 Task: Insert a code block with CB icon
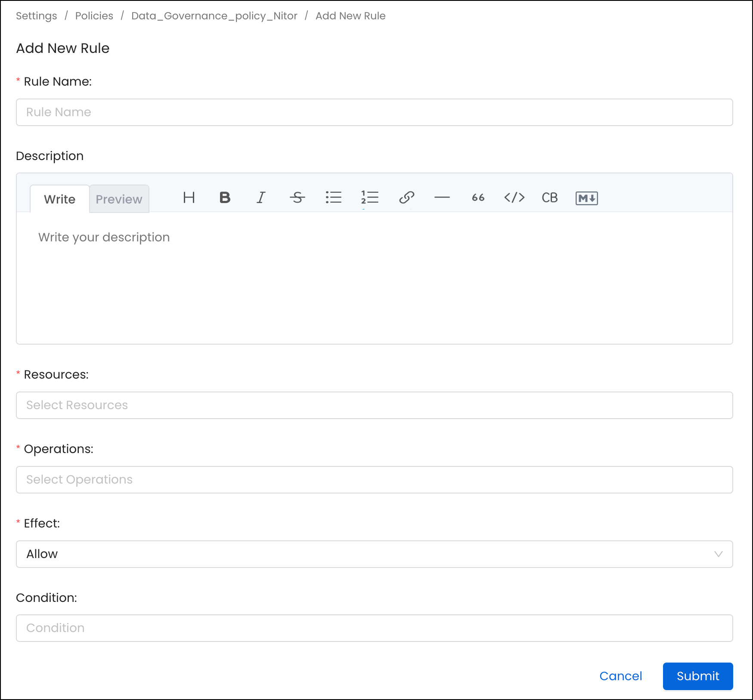pyautogui.click(x=550, y=198)
